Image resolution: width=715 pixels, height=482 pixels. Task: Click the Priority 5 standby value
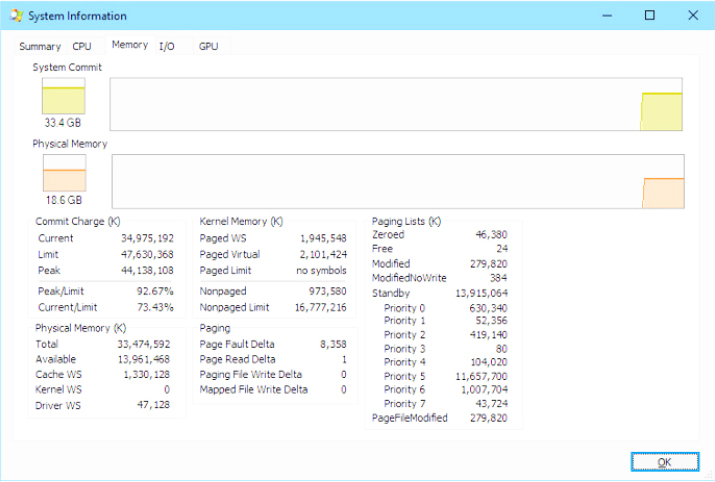479,375
